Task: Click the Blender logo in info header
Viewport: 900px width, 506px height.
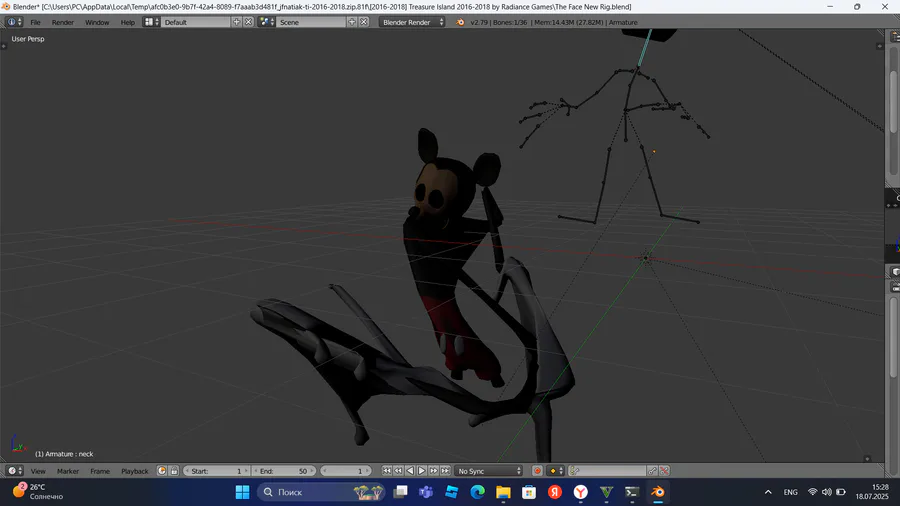Action: click(460, 22)
